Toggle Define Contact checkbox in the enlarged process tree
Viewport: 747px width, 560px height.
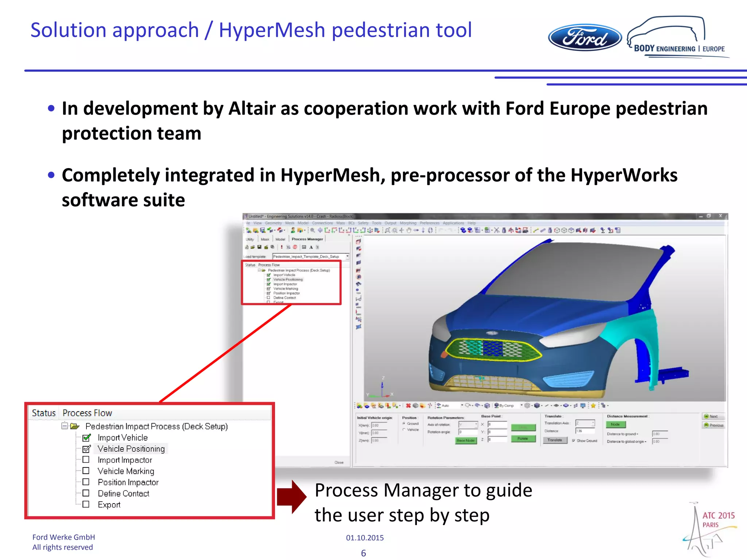coord(86,493)
